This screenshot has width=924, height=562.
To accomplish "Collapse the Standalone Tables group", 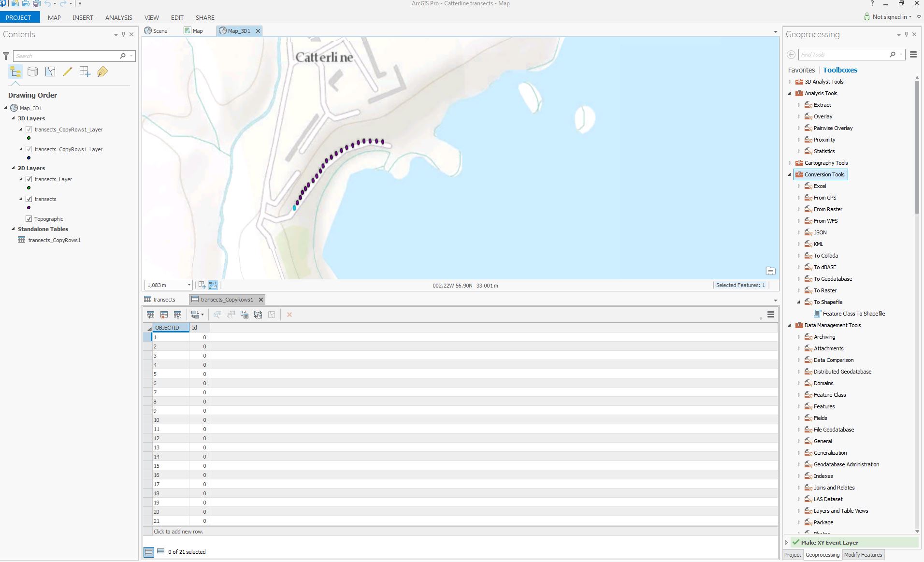I will pyautogui.click(x=13, y=229).
